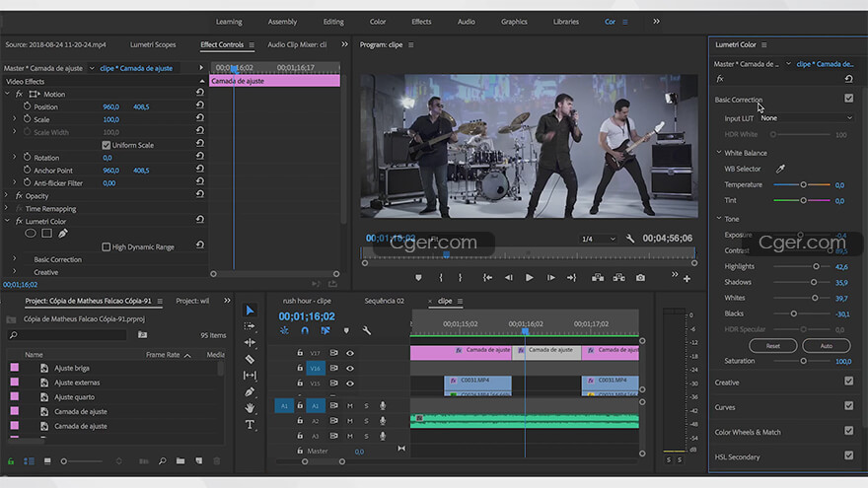Expand Basic Correction in Effect Controls
Screen dimensions: 868x488
[15, 259]
